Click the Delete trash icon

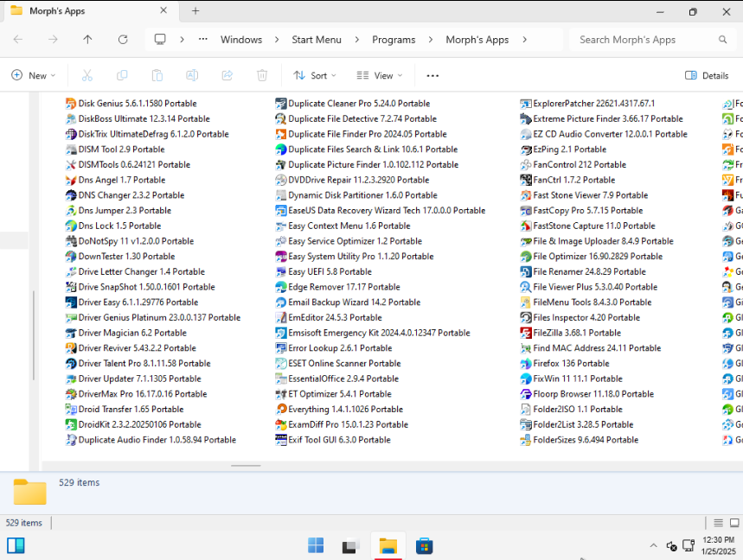[x=262, y=75]
